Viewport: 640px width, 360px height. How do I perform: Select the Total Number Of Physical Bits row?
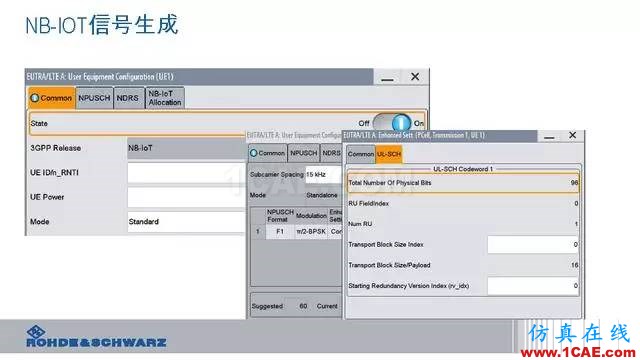click(463, 183)
